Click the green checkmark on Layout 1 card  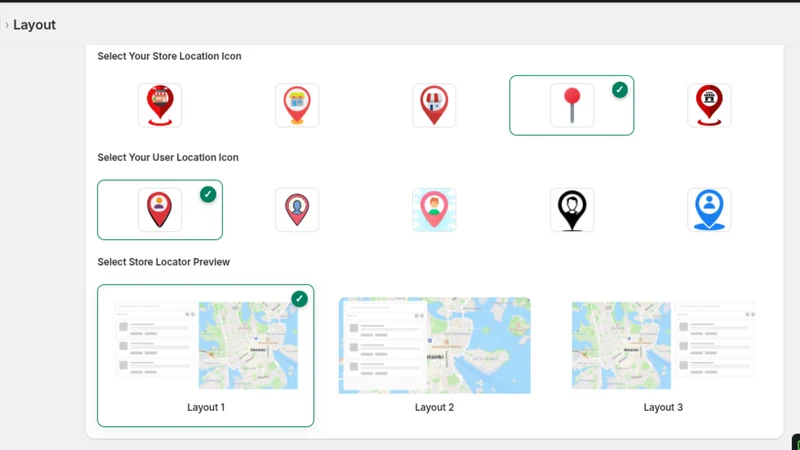pos(299,298)
